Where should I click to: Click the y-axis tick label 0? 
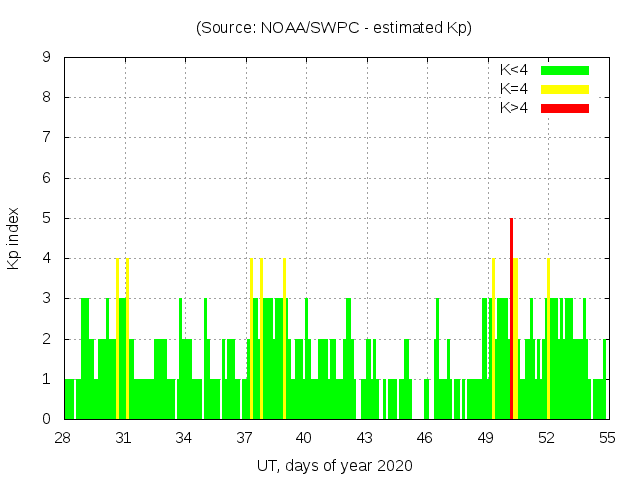[47, 419]
